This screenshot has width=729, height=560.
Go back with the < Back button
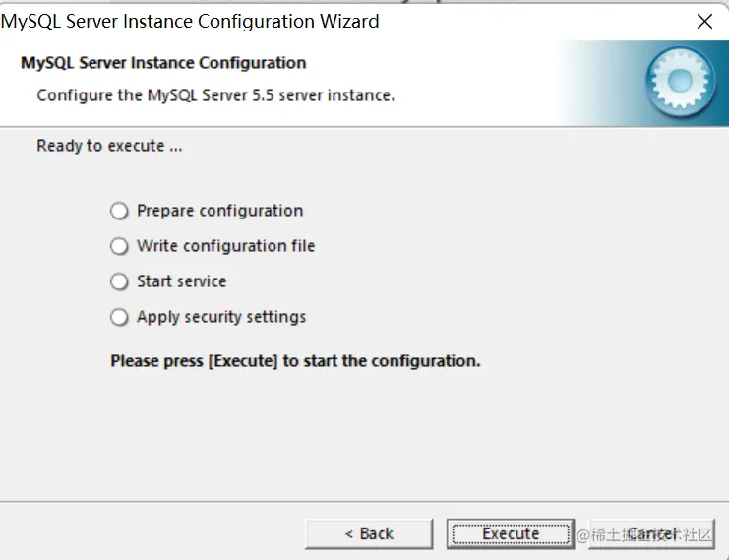tap(369, 534)
